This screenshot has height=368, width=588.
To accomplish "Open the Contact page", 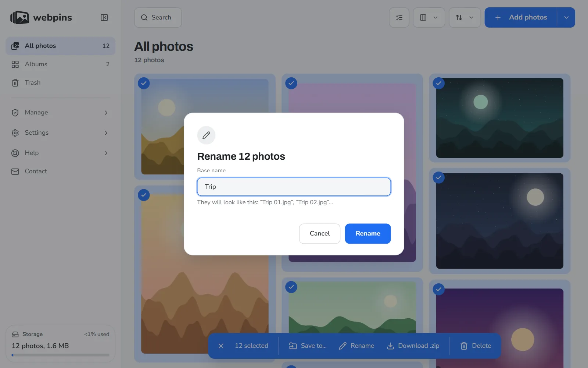I will pyautogui.click(x=60, y=171).
